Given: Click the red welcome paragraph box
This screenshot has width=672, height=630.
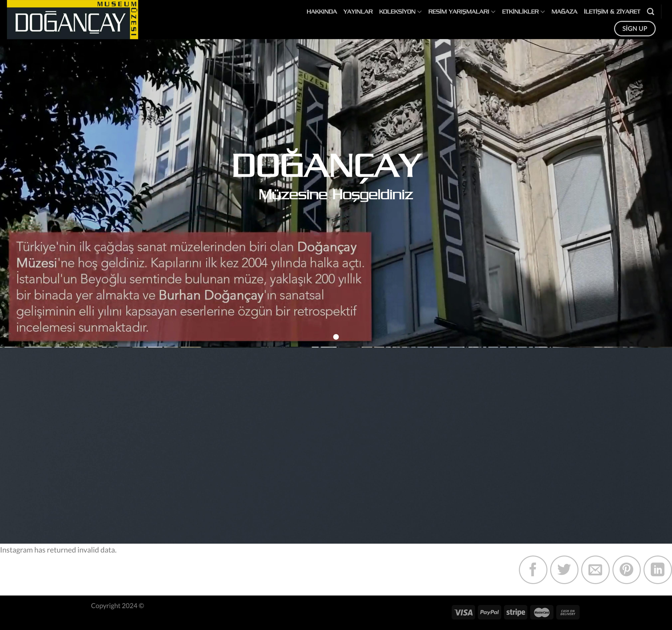Looking at the screenshot, I should point(190,286).
